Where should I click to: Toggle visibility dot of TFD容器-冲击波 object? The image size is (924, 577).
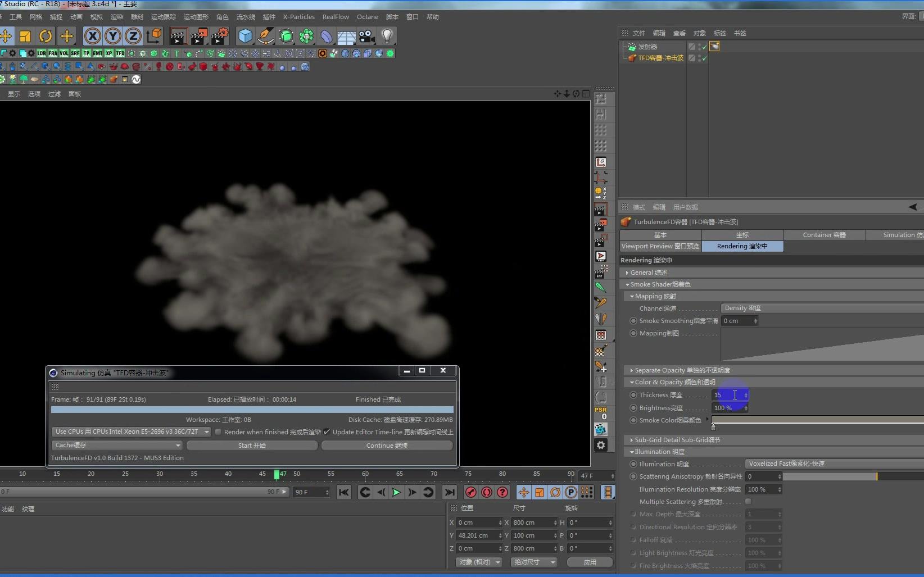pos(699,57)
